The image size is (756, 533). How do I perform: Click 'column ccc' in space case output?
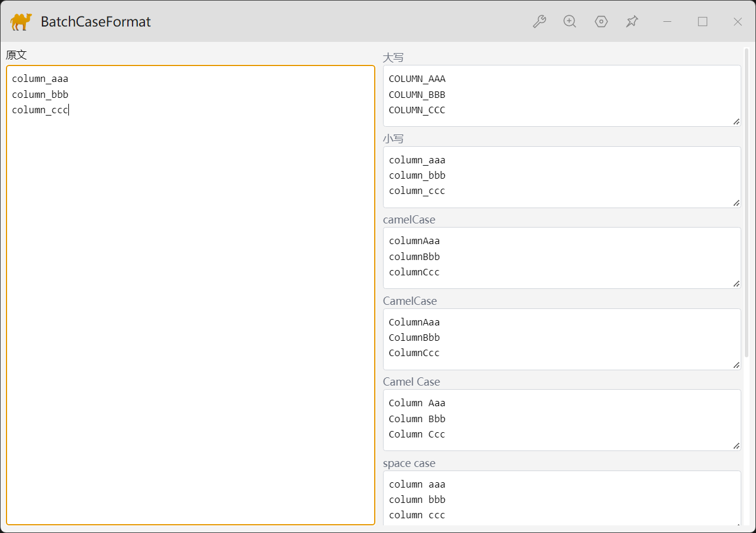(x=417, y=515)
